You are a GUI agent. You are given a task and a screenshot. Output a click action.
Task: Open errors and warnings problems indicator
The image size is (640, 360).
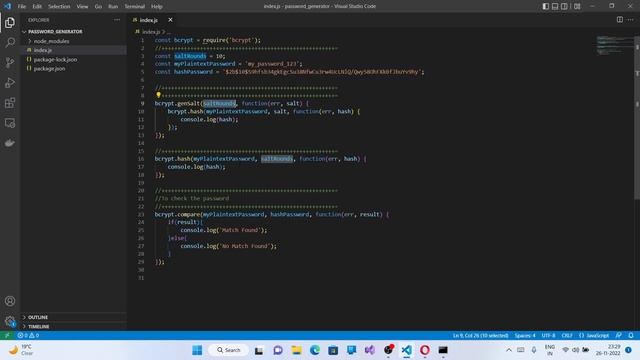pyautogui.click(x=28, y=335)
